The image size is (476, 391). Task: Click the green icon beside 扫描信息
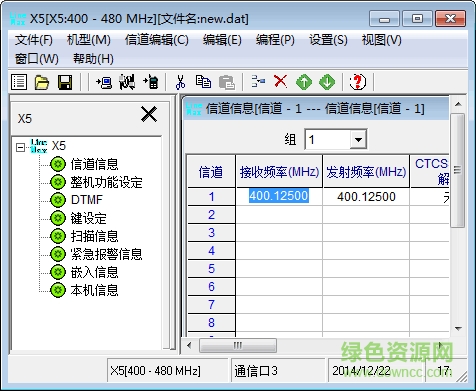[58, 236]
